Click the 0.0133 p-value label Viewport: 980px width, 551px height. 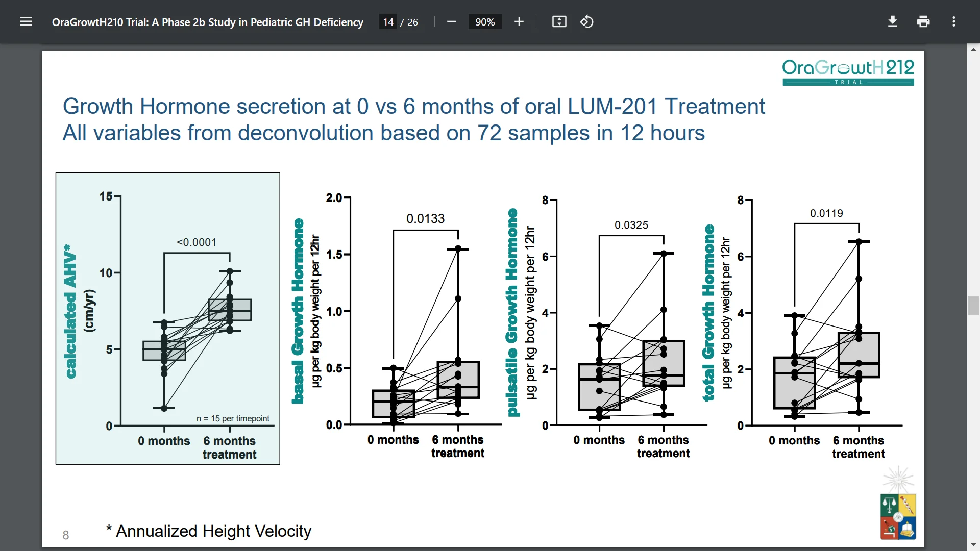coord(425,218)
